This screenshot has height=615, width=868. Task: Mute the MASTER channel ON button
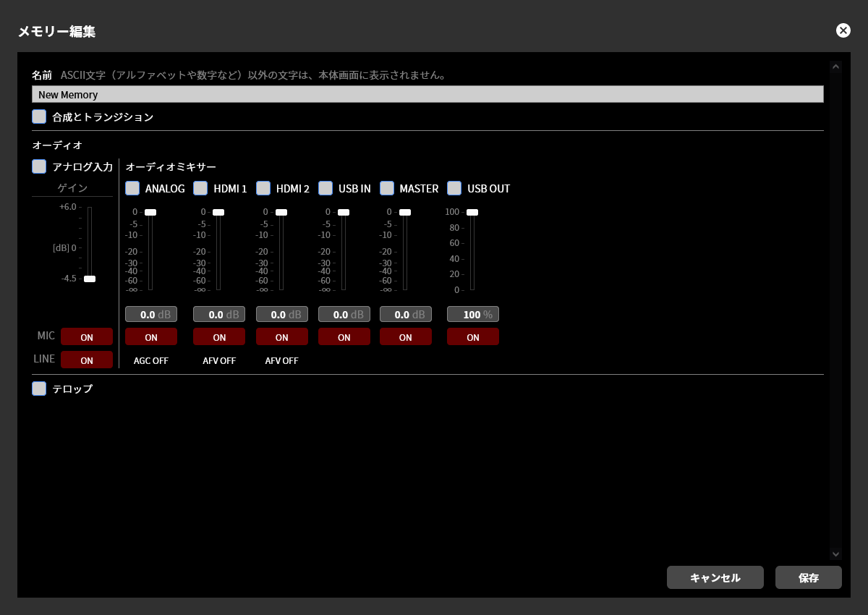pyautogui.click(x=406, y=336)
